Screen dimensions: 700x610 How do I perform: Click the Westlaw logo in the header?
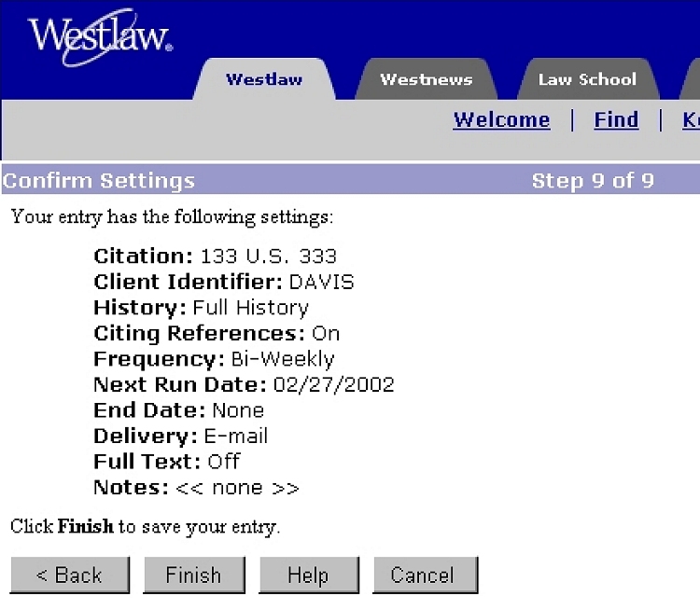pos(99,38)
